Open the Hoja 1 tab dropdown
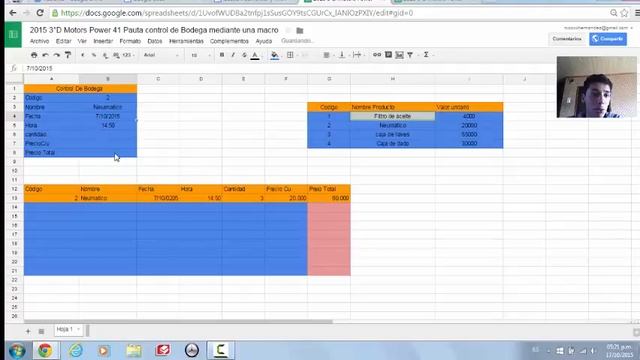 click(78, 329)
